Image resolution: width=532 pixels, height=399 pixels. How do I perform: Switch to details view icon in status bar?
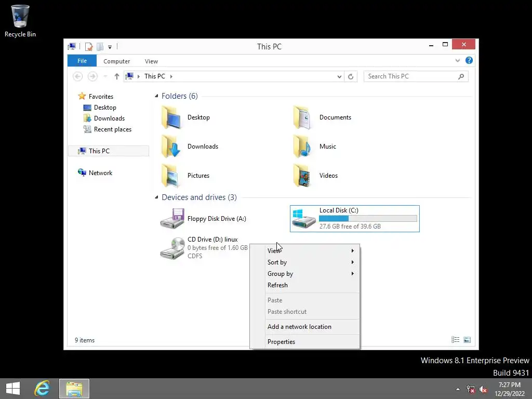(x=455, y=340)
